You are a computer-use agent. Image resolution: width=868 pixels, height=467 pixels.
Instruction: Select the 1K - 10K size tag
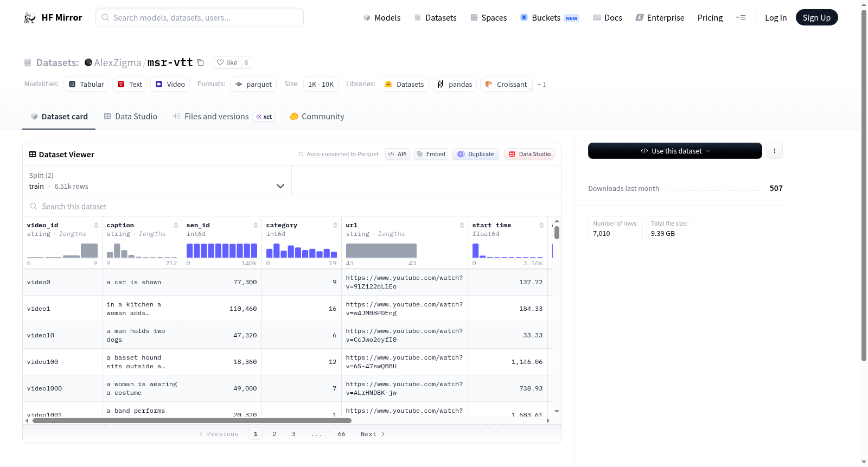coord(321,84)
